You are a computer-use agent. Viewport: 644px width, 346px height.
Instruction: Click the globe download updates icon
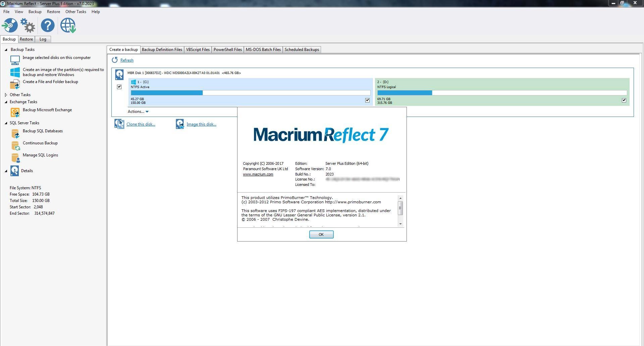point(68,25)
